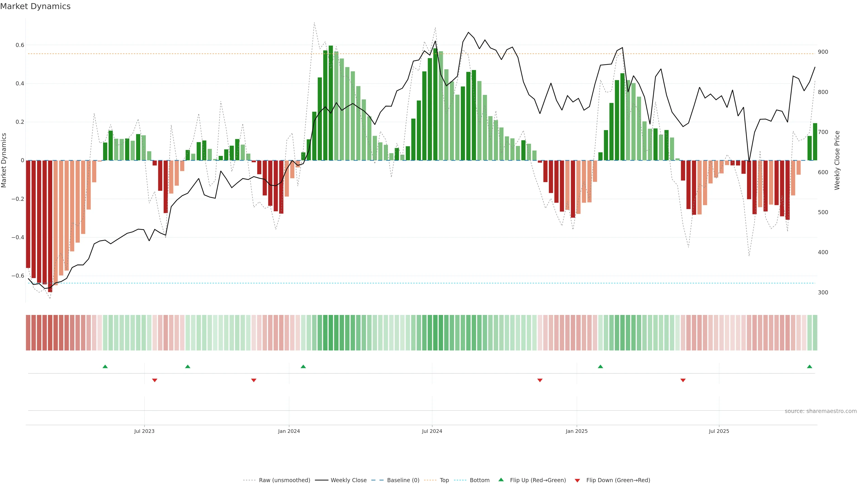Click the Market Dynamics chart title
Screen dimensions: 868x488
tap(35, 6)
